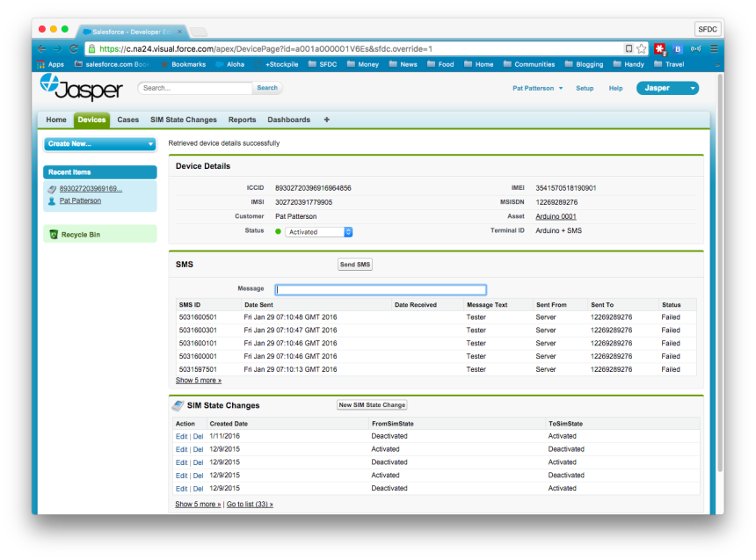The height and width of the screenshot is (560, 756).
Task: Open the +Stockpile bookmark
Action: click(x=277, y=64)
